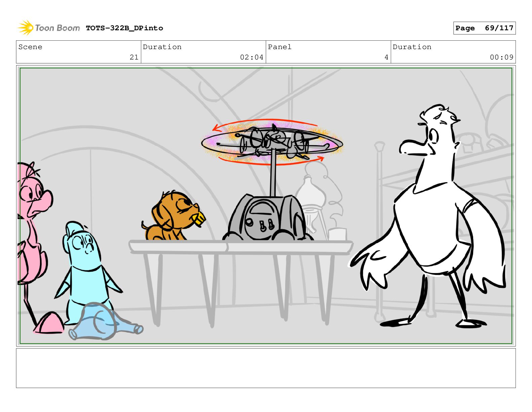Screen dimensions: 532x412
Task: Click the Duration label next to Panel
Action: (x=412, y=47)
